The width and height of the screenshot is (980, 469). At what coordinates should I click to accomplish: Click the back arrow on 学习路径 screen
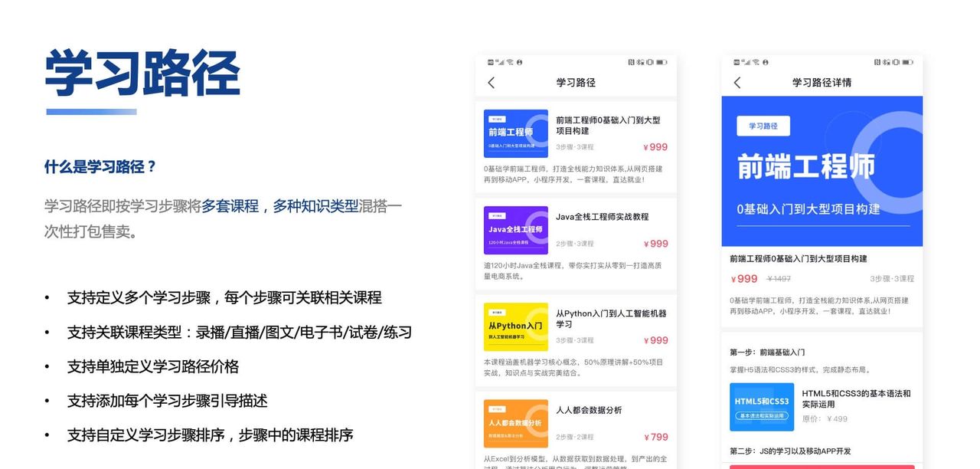click(491, 83)
